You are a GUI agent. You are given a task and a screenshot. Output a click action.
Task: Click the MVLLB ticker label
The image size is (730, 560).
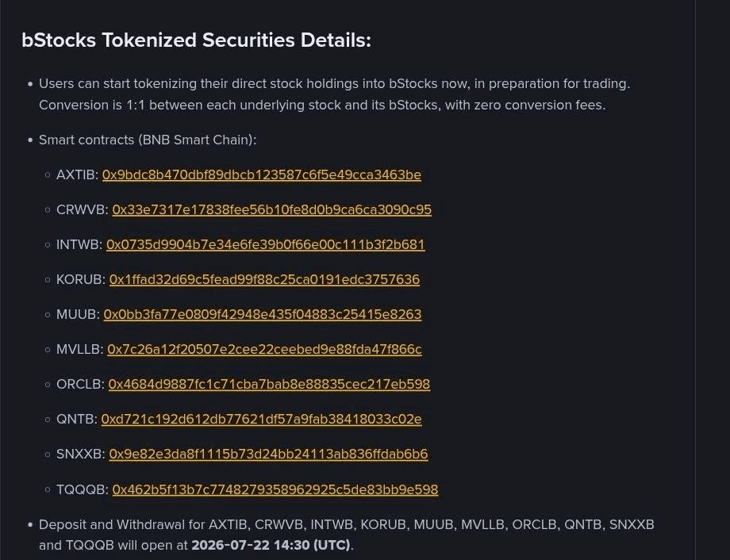point(79,349)
